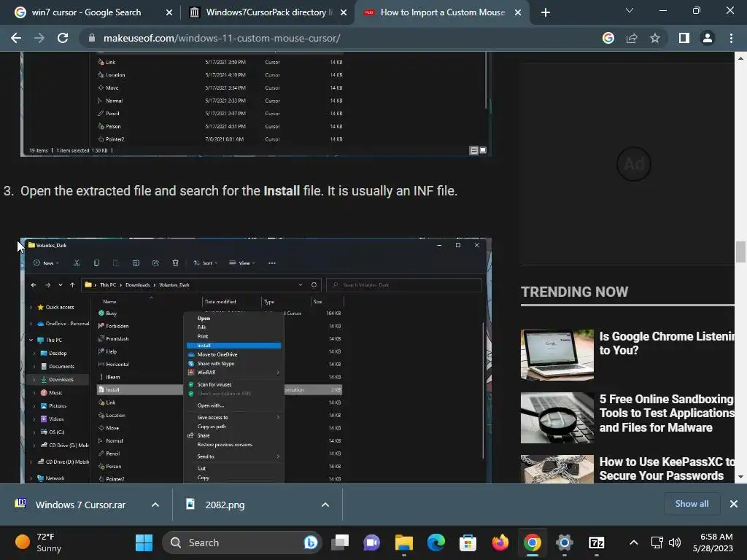Viewport: 747px width, 560px height.
Task: Click the address bar URL
Action: [x=222, y=38]
